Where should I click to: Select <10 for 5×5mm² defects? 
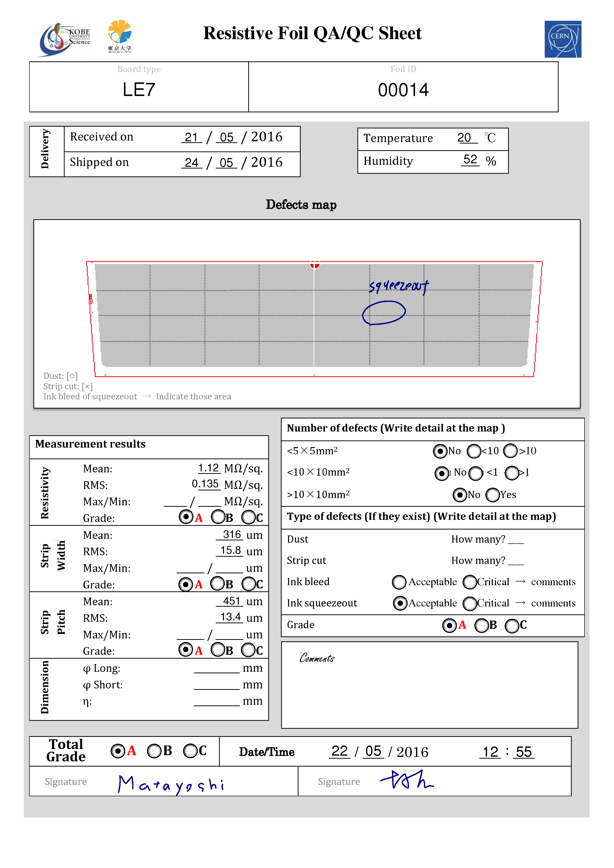point(474,451)
